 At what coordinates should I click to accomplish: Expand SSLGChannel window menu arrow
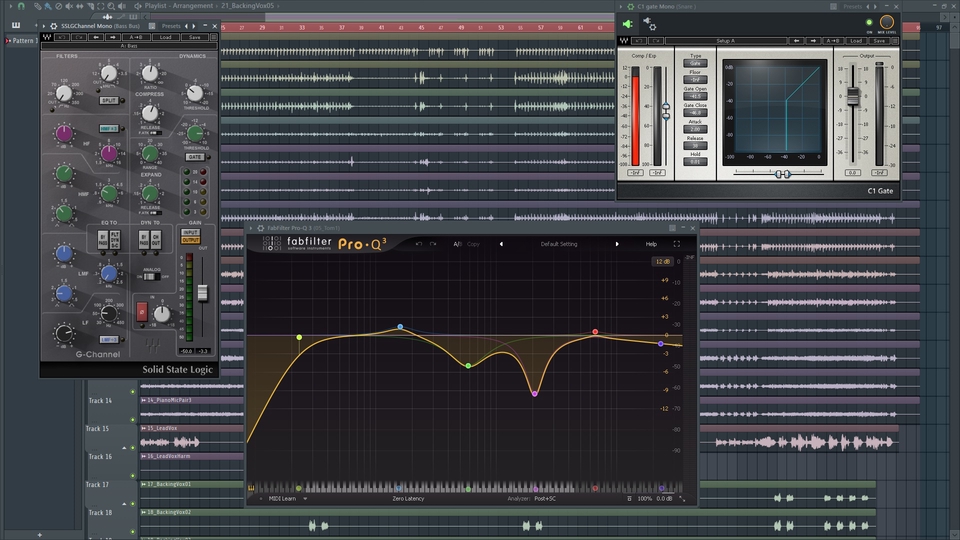pyautogui.click(x=44, y=26)
